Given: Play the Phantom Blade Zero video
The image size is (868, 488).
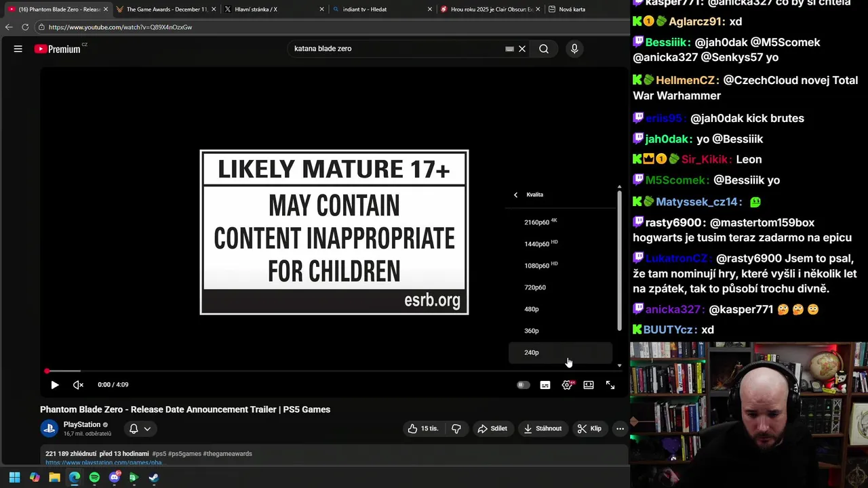Looking at the screenshot, I should point(55,385).
